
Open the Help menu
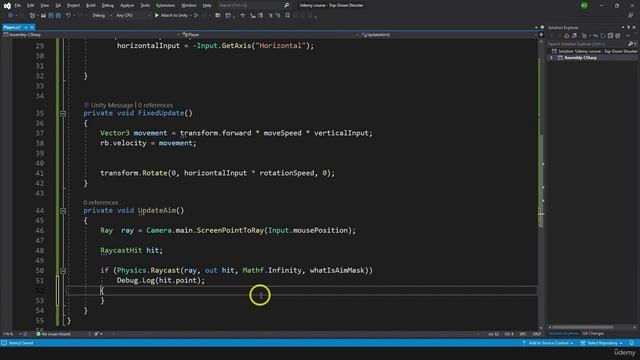tap(207, 5)
